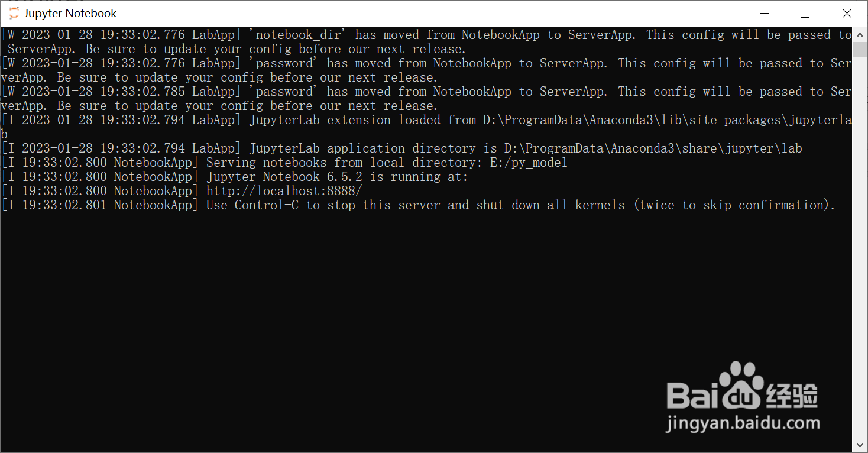Screen dimensions: 868x453
Task: Click 'Jupyter Notebook 6.5.2 is running at:' line
Action: tap(235, 177)
